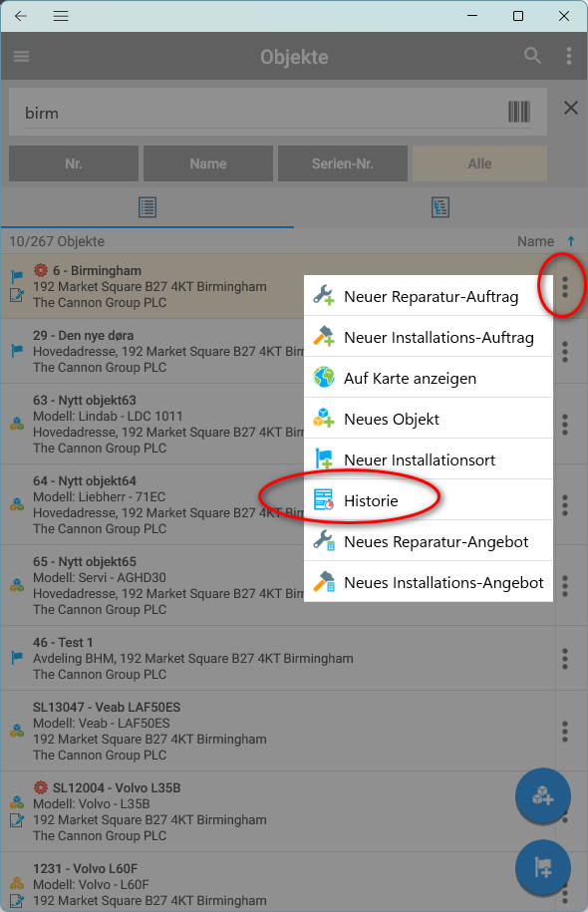Open the three-dot menu for 46 - Test 1
The width and height of the screenshot is (588, 912).
(x=565, y=659)
